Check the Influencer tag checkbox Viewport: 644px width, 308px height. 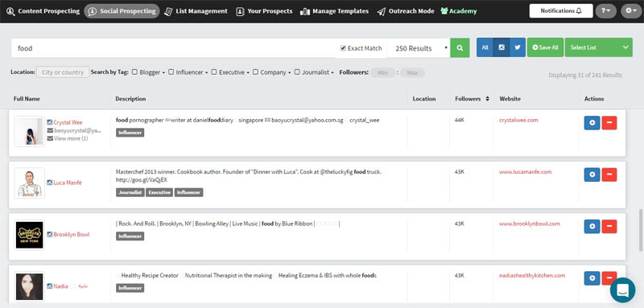(x=171, y=72)
